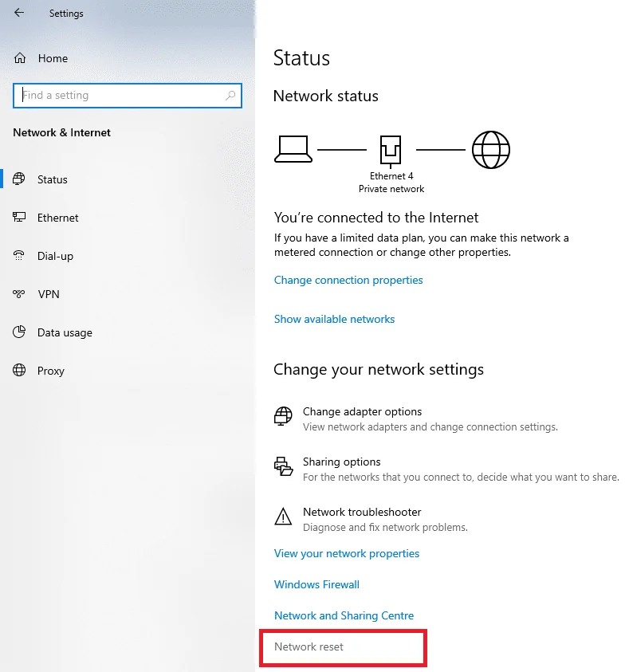
Task: Click the Data usage pie icon
Action: [x=19, y=332]
